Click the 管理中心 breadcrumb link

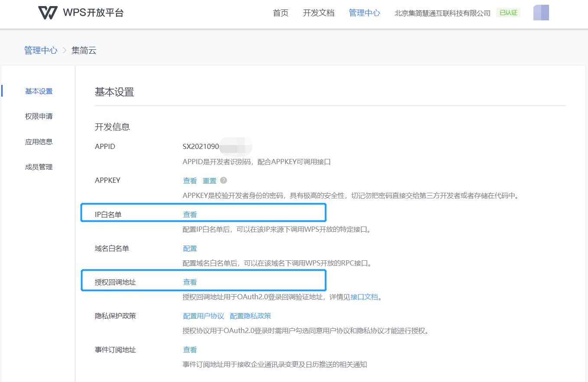(x=41, y=50)
